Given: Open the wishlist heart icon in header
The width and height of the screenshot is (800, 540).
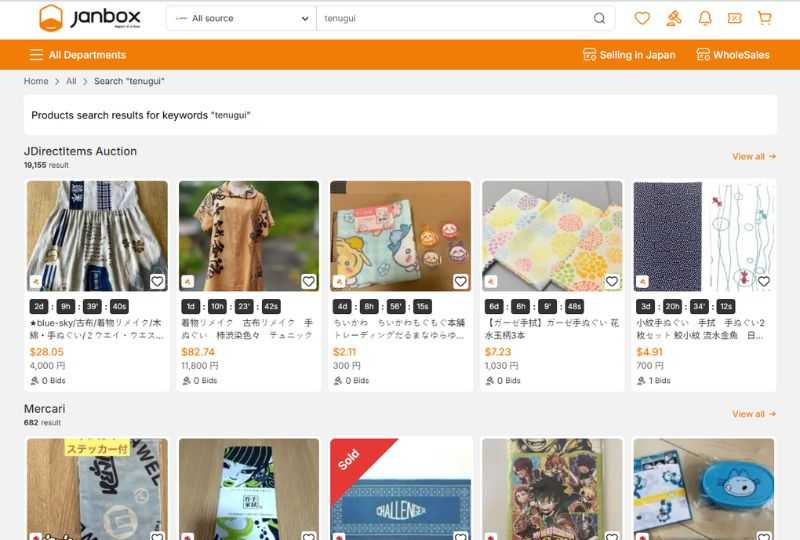Looking at the screenshot, I should (642, 18).
